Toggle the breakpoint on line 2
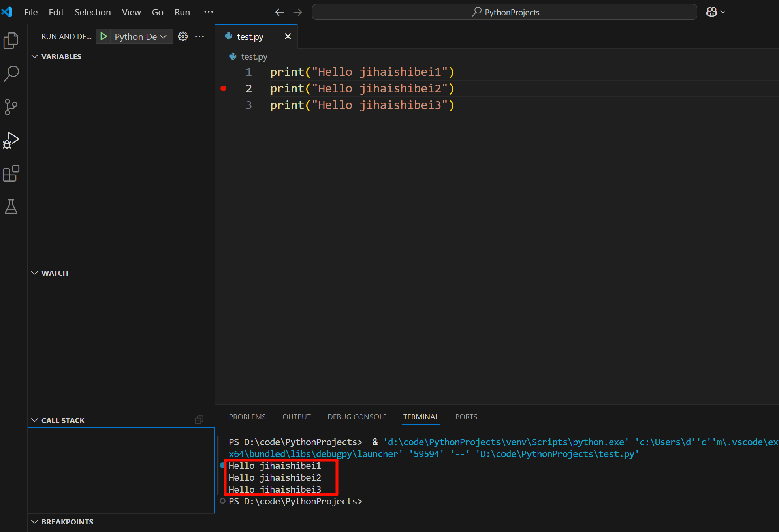This screenshot has height=532, width=779. pyautogui.click(x=224, y=88)
